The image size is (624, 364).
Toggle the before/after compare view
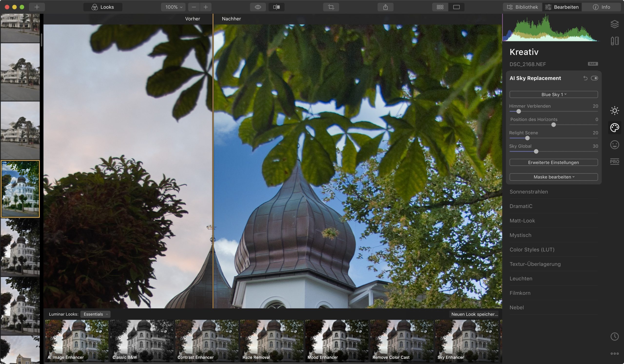click(x=276, y=7)
